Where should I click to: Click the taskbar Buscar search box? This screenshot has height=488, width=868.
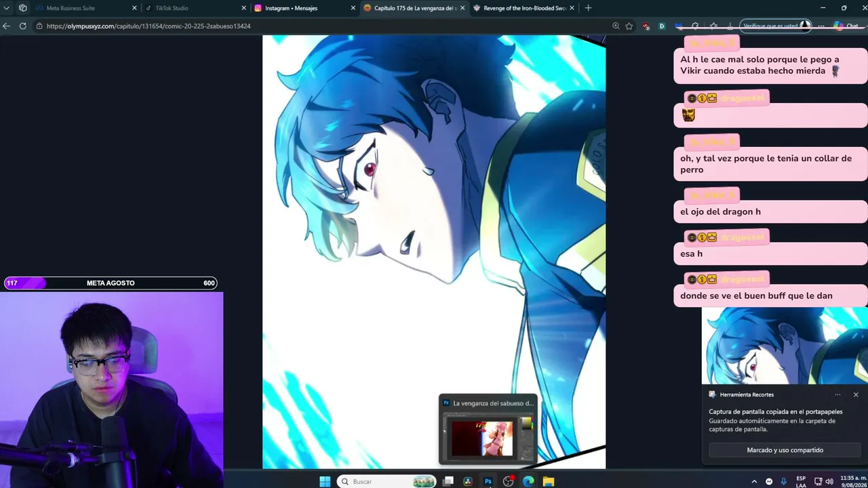coord(387,481)
